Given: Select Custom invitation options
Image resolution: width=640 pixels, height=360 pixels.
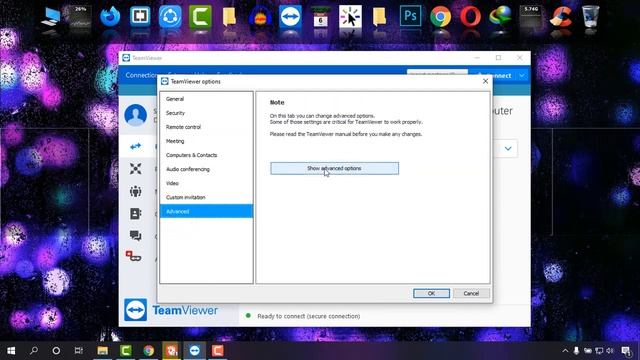Looking at the screenshot, I should (206, 197).
